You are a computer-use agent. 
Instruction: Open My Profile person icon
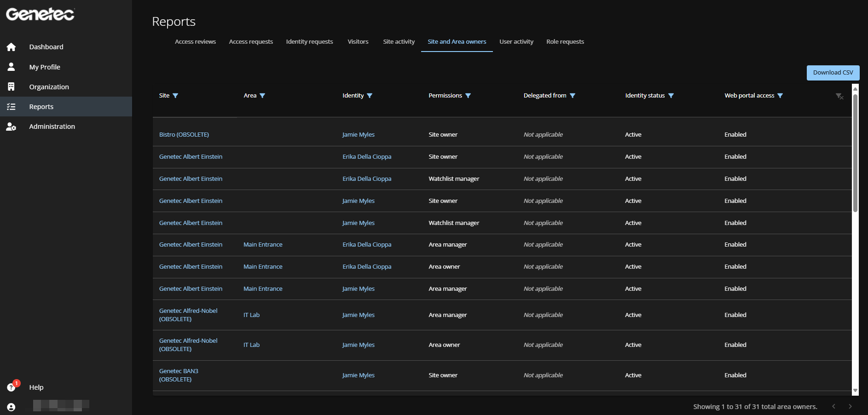tap(11, 67)
